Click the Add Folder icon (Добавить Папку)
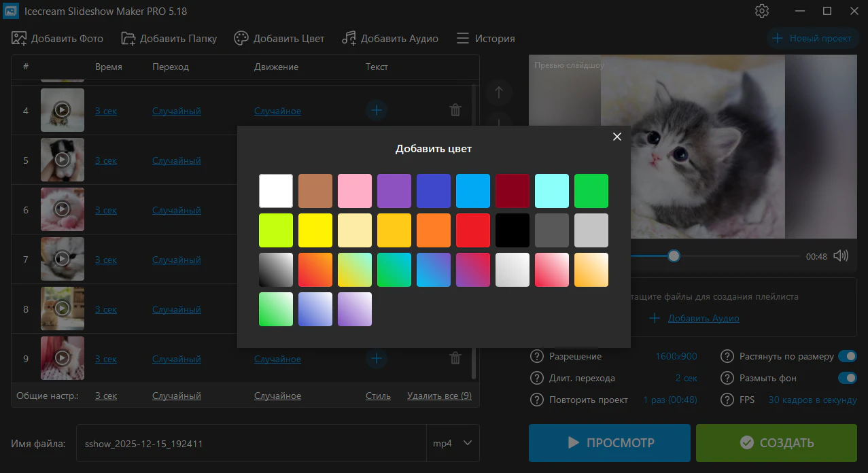This screenshot has width=868, height=473. (128, 39)
